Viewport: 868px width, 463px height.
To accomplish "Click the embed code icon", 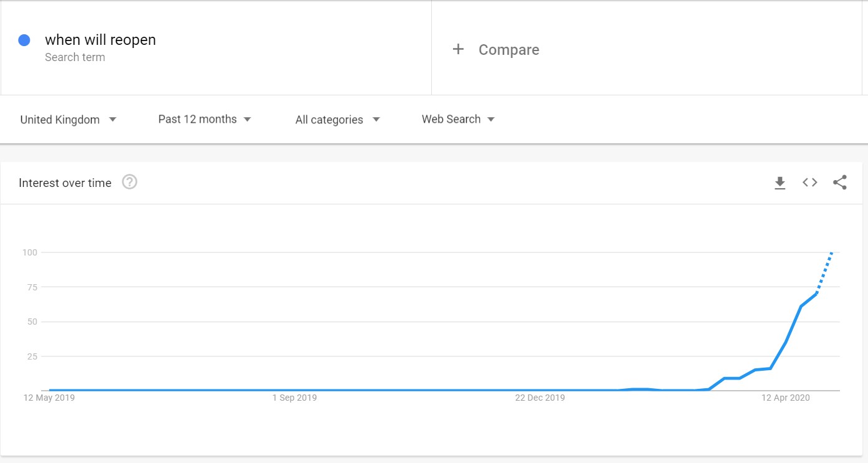I will pos(809,182).
